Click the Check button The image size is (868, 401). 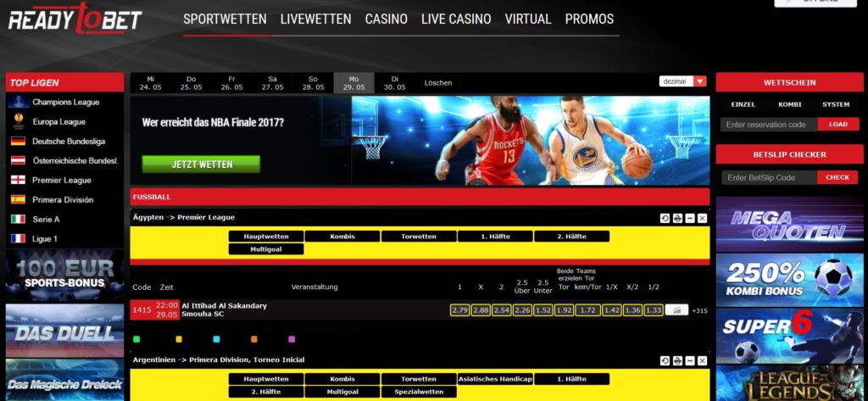coord(837,178)
